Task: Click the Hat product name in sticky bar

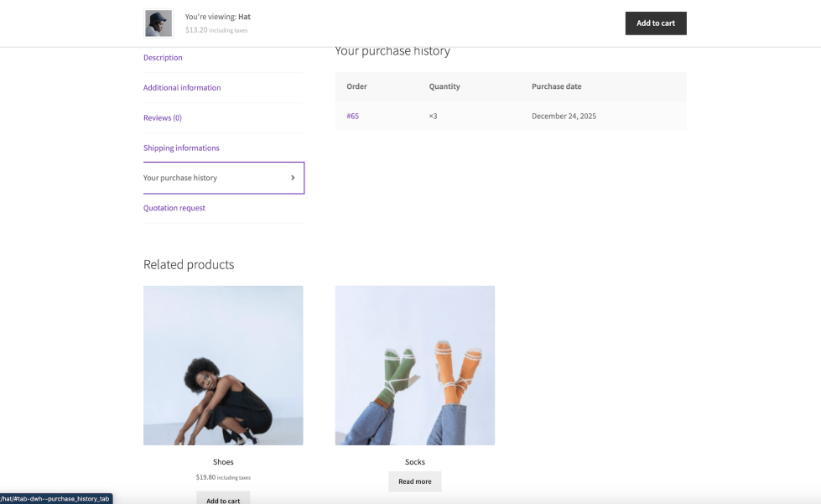Action: [x=244, y=17]
